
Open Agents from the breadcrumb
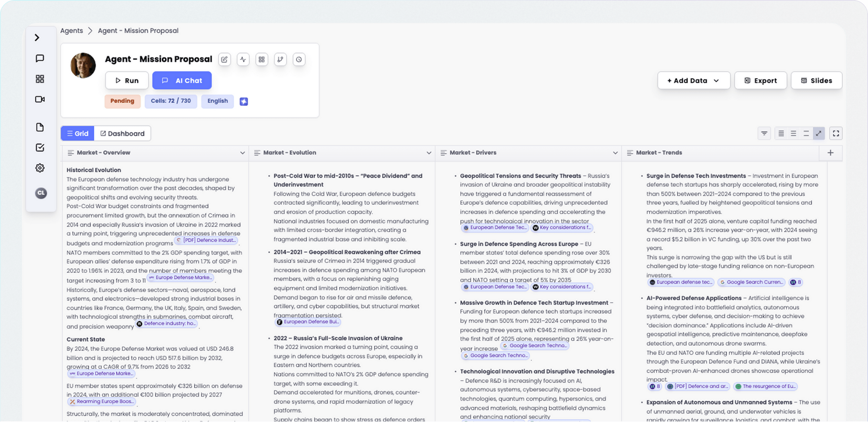point(71,30)
